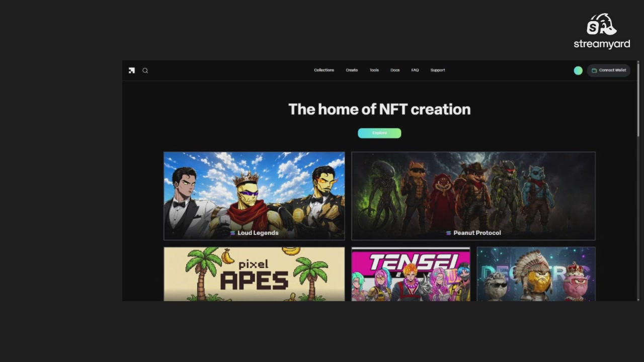Open the Pixel Apes collection card
The height and width of the screenshot is (362, 644).
pyautogui.click(x=254, y=274)
